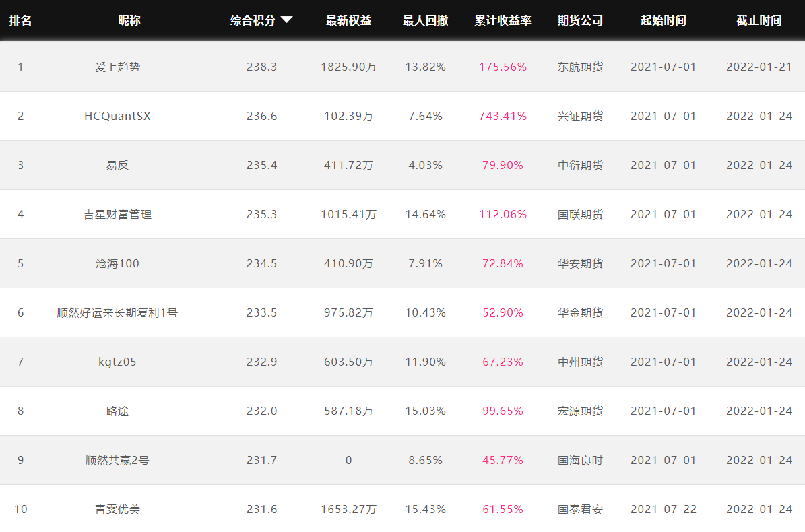Select the score 235.3
The height and width of the screenshot is (532, 805).
(262, 214)
